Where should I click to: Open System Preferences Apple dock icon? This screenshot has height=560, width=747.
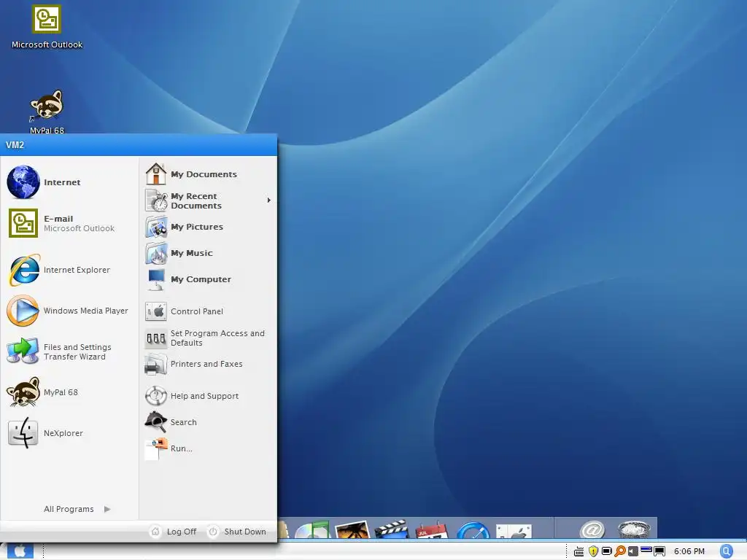pos(514,532)
